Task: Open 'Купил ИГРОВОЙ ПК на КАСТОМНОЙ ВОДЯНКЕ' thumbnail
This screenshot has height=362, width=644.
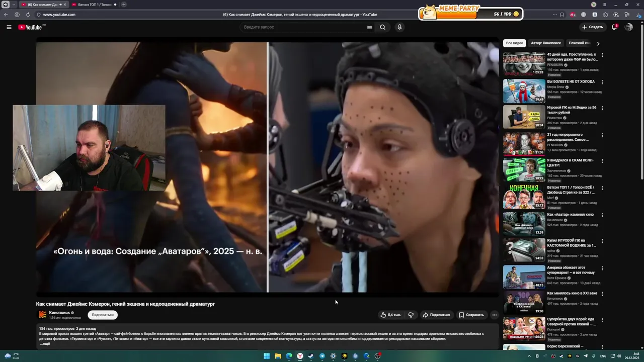Action: pos(524,250)
